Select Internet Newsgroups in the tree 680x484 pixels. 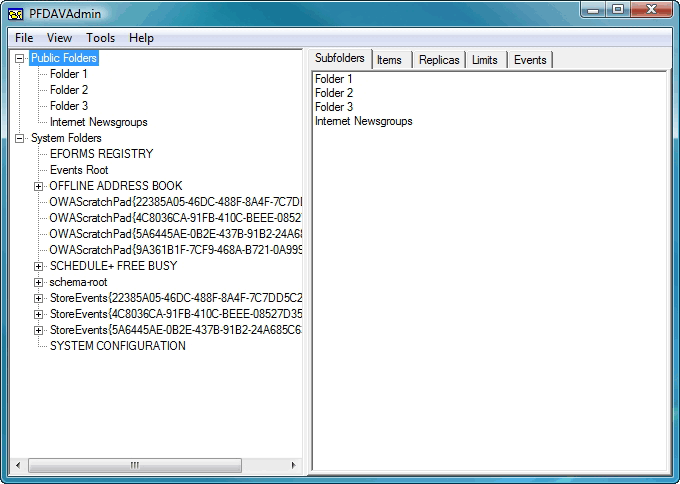(98, 122)
